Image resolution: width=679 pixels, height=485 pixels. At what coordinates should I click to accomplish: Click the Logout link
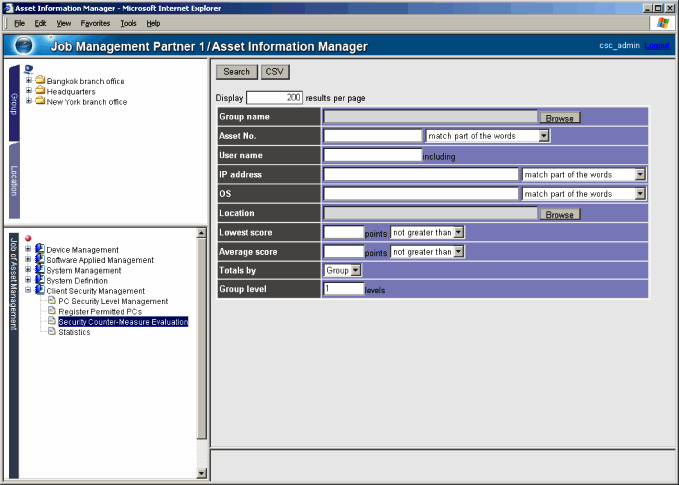pyautogui.click(x=657, y=46)
